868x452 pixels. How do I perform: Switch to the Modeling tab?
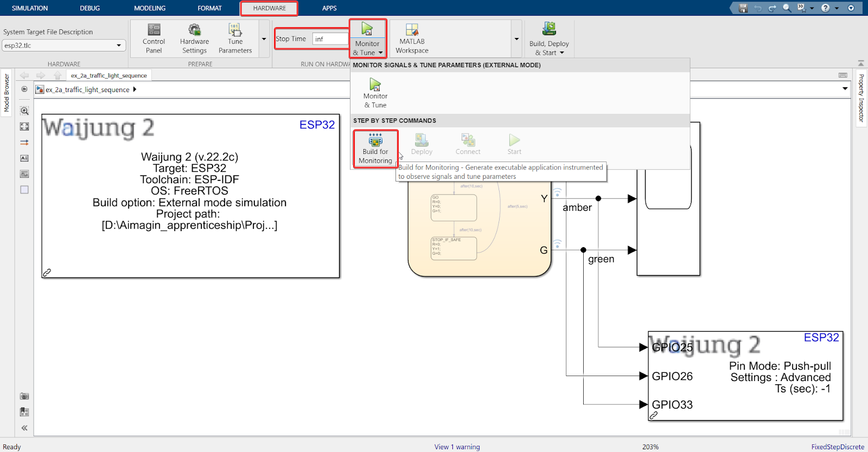(150, 8)
